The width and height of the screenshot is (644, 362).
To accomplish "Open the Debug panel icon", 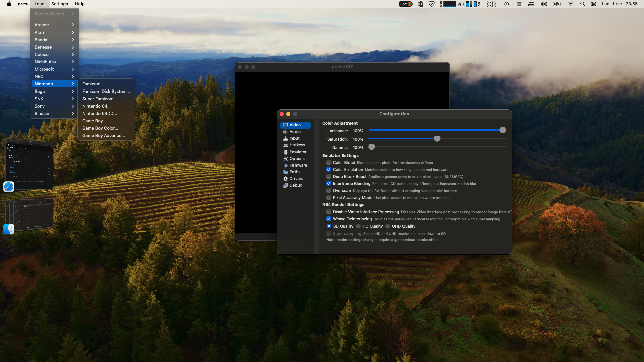I will point(285,185).
